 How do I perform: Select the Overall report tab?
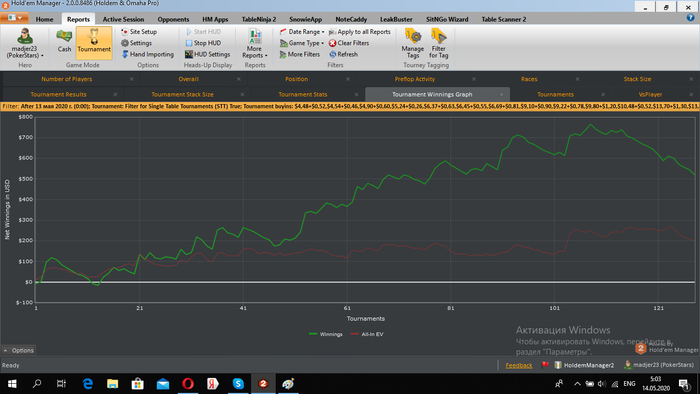188,79
